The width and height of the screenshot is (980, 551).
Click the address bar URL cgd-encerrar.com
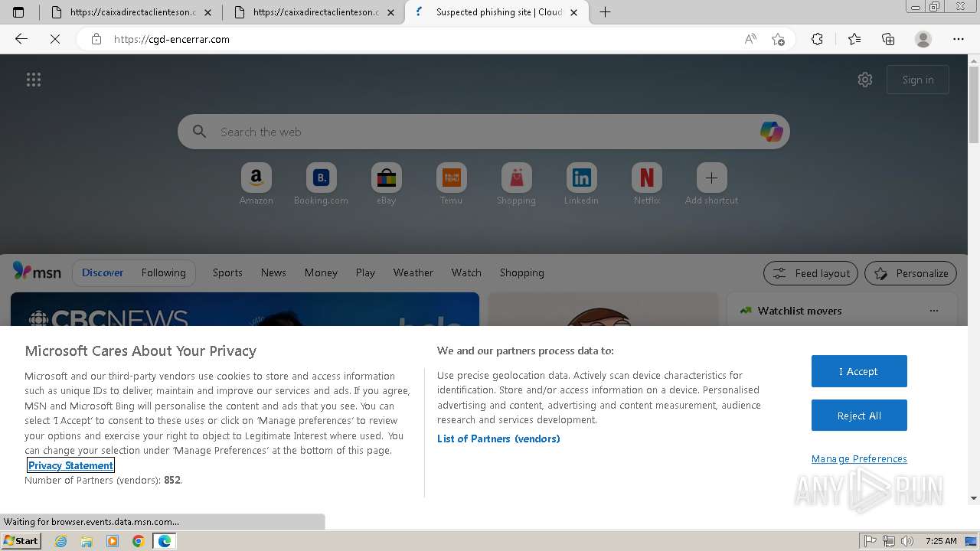click(x=171, y=39)
